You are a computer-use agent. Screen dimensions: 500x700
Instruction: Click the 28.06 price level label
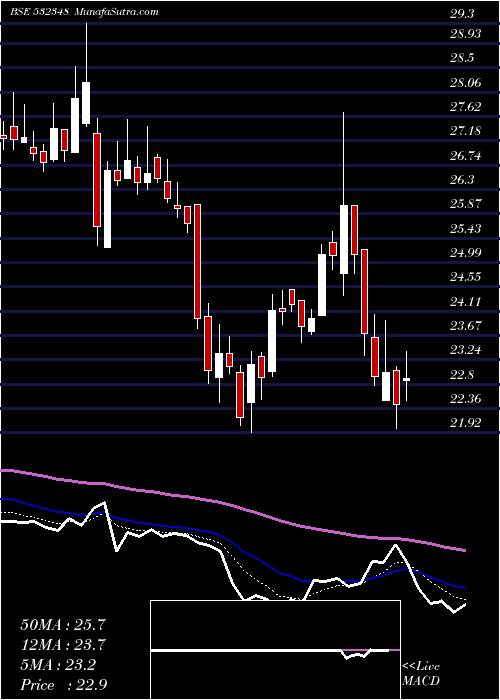(465, 83)
